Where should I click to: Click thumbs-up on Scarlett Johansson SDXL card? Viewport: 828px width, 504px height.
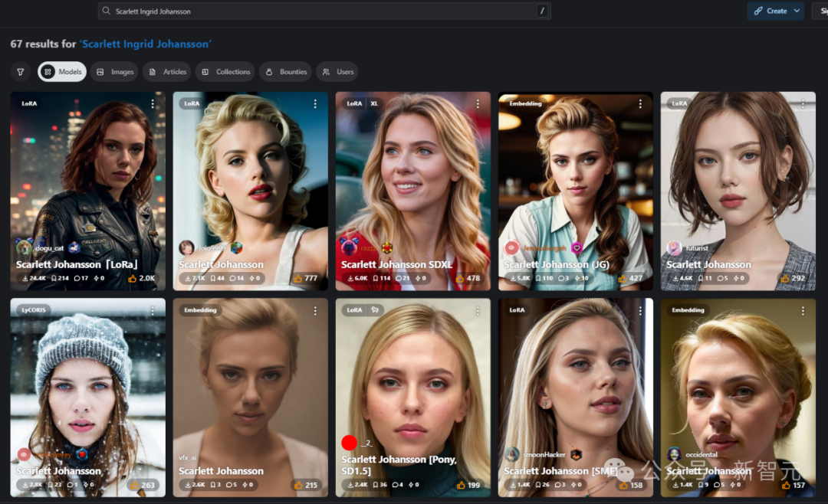(461, 279)
